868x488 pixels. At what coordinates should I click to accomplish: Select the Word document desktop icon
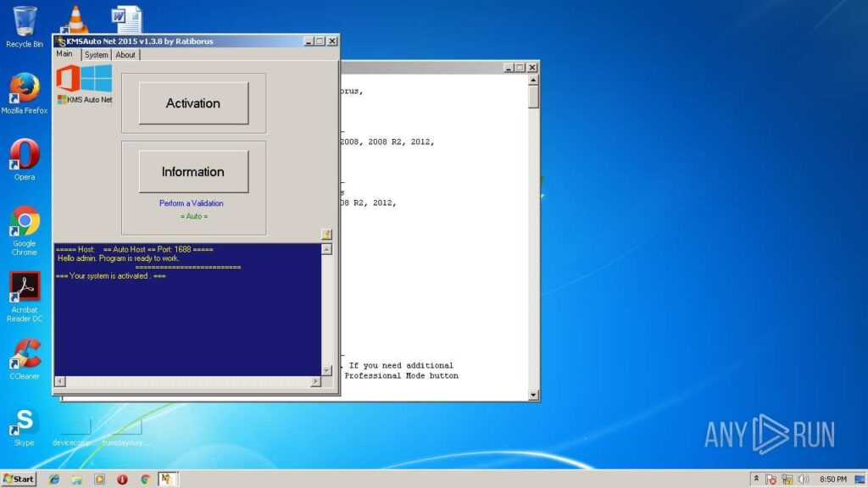126,20
